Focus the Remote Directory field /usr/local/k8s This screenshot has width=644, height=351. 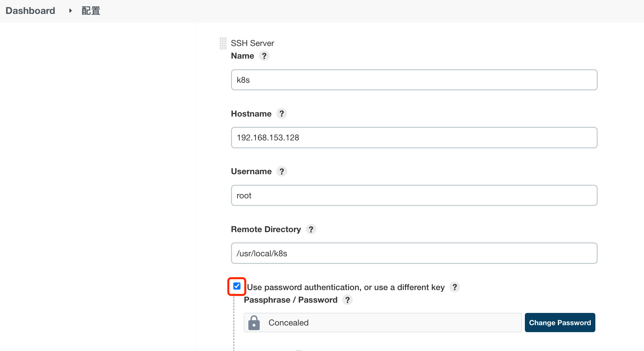pyautogui.click(x=414, y=253)
